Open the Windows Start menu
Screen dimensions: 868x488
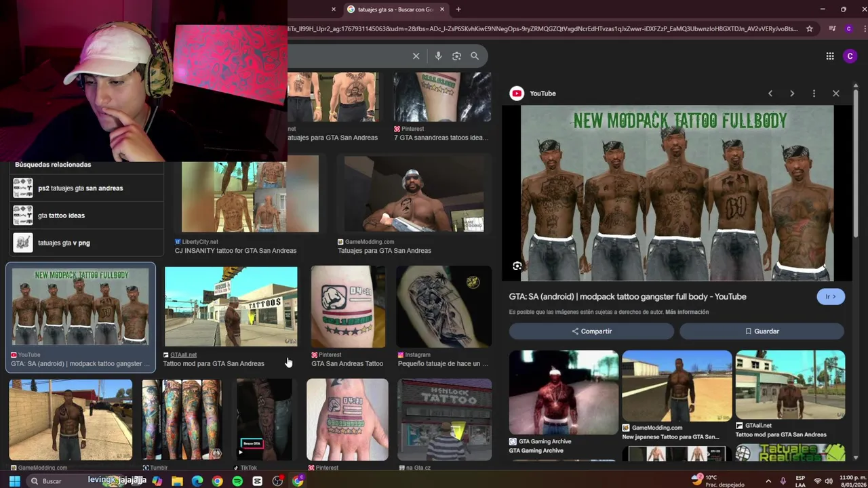point(14,481)
